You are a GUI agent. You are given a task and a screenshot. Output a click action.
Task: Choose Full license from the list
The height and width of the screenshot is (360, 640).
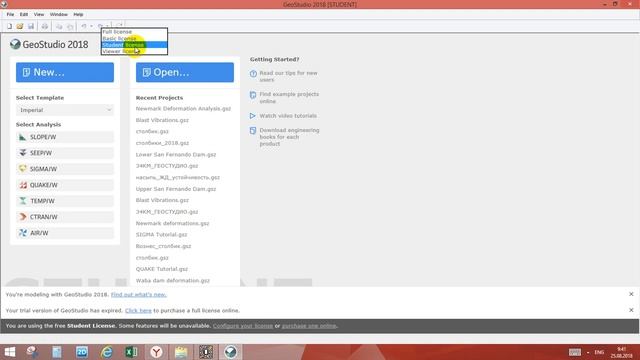(134, 32)
